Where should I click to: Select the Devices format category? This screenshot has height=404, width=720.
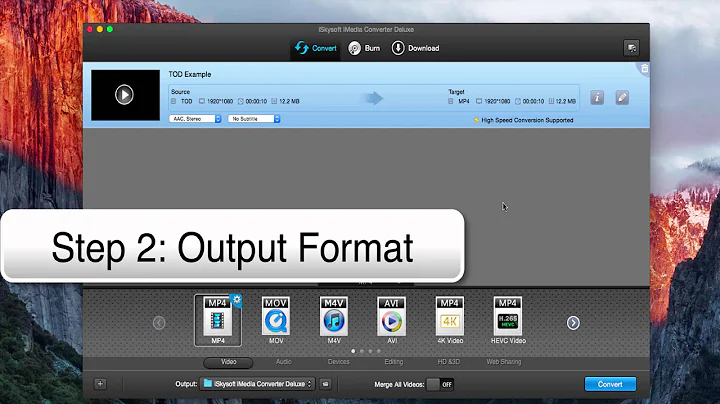[x=339, y=362]
